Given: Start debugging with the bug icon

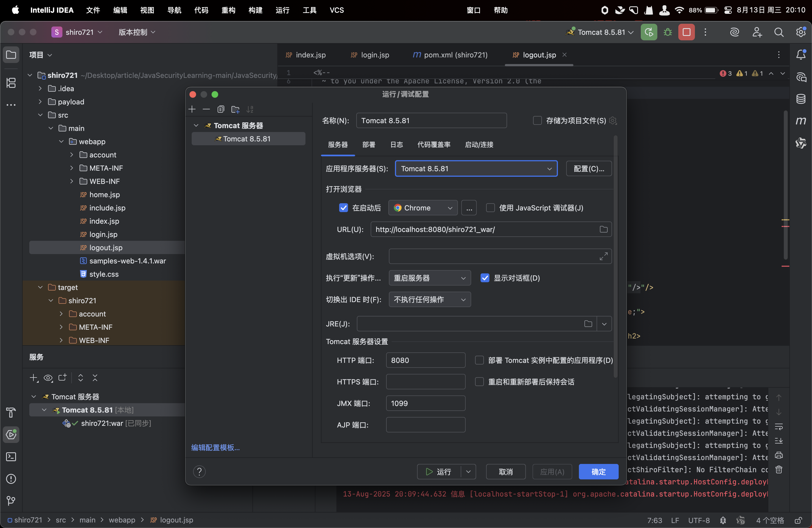Looking at the screenshot, I should [668, 32].
